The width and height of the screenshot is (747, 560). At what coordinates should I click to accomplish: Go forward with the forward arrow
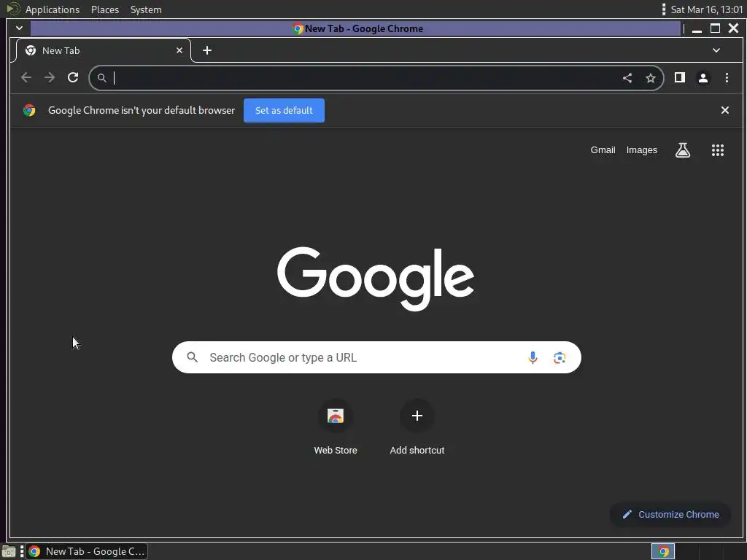pos(50,77)
